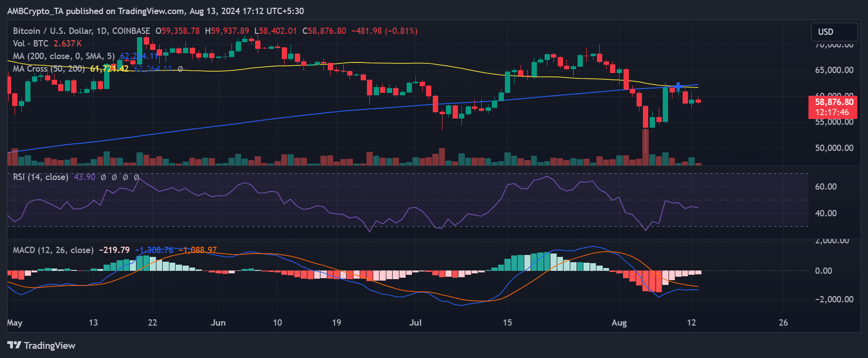
Task: Click the Jun label on time axis
Action: 218,323
